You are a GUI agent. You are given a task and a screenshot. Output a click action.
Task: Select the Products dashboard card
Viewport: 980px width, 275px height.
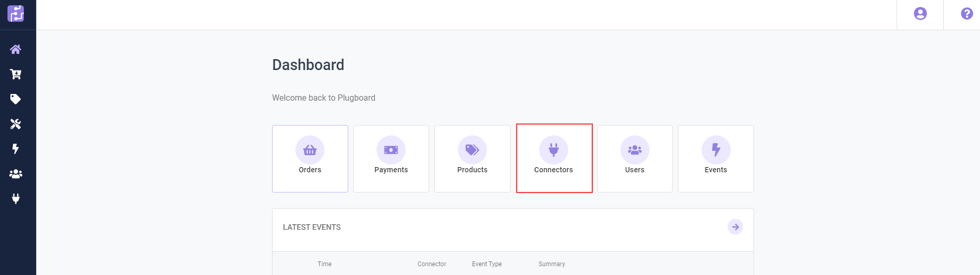pyautogui.click(x=472, y=158)
